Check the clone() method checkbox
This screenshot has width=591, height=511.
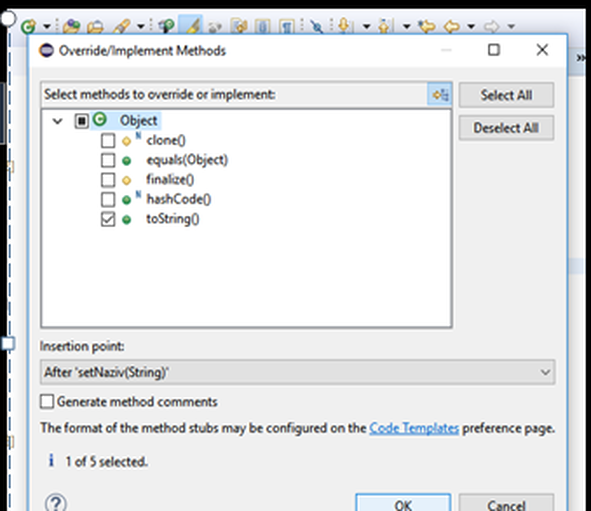(108, 141)
